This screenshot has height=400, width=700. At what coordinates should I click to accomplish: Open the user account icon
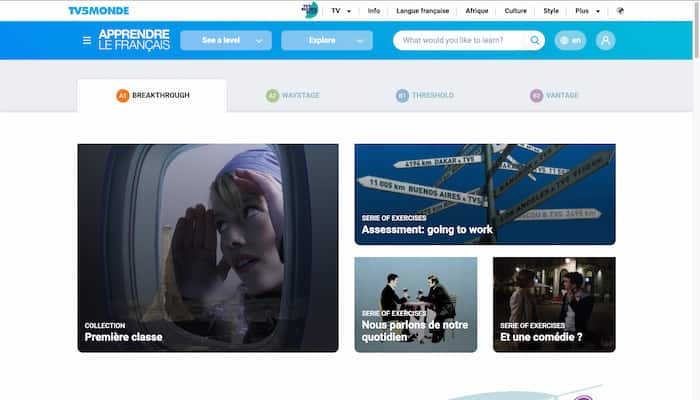tap(605, 40)
